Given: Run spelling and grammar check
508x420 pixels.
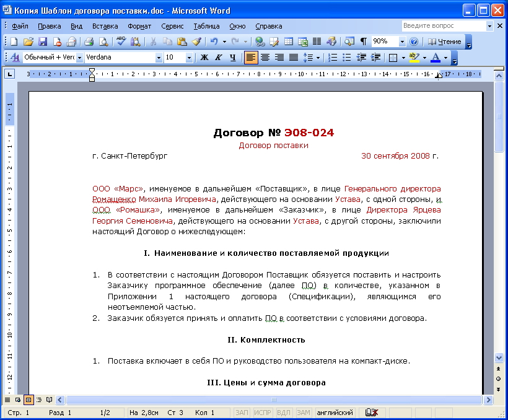Looking at the screenshot, I should [x=121, y=42].
